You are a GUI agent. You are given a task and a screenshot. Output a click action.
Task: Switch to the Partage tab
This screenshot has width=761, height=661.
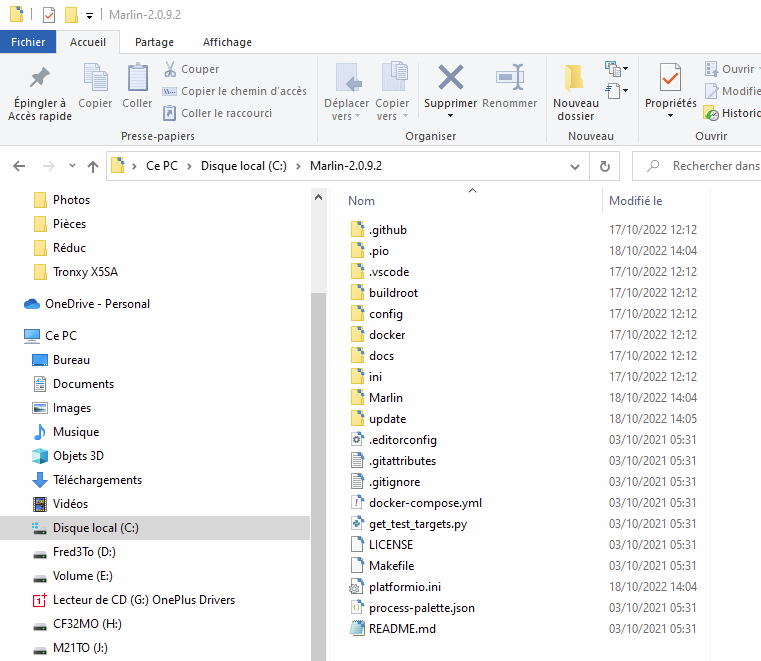point(154,42)
